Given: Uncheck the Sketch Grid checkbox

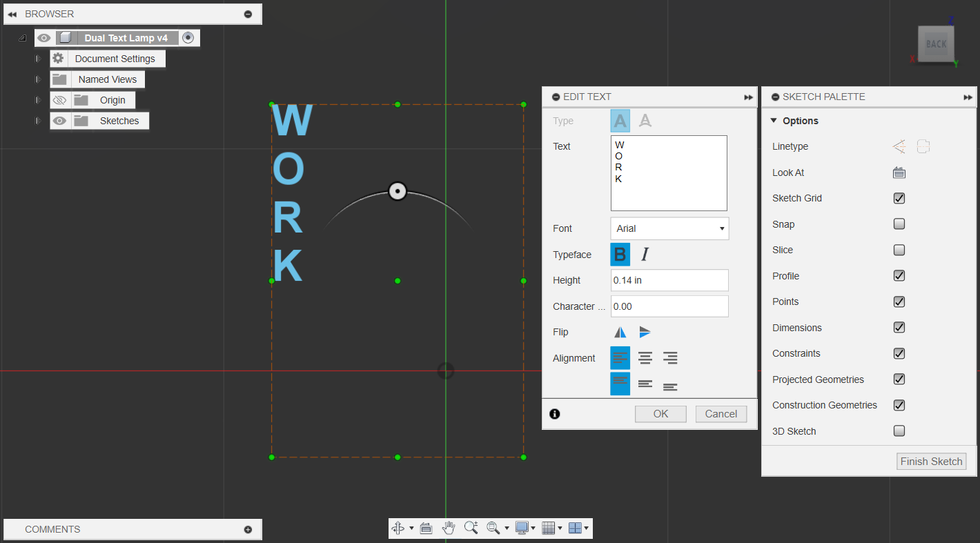Looking at the screenshot, I should click(899, 198).
